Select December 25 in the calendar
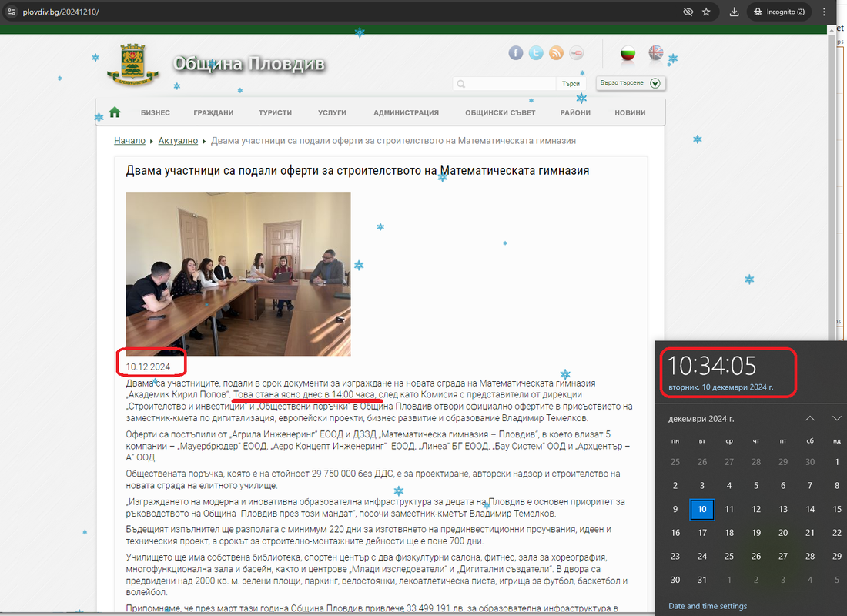The image size is (847, 616). (x=728, y=556)
